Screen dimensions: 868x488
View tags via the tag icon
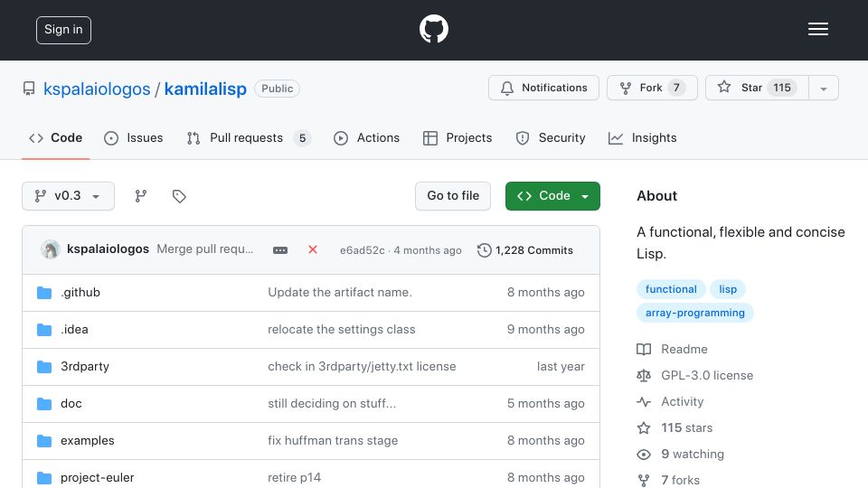179,196
